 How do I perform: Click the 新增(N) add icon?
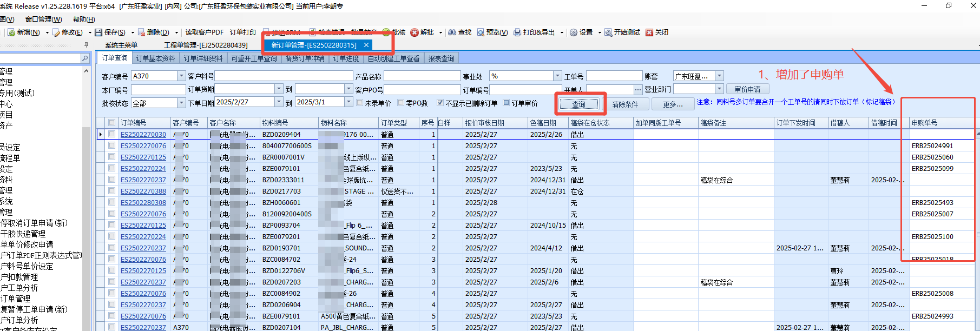coord(11,32)
